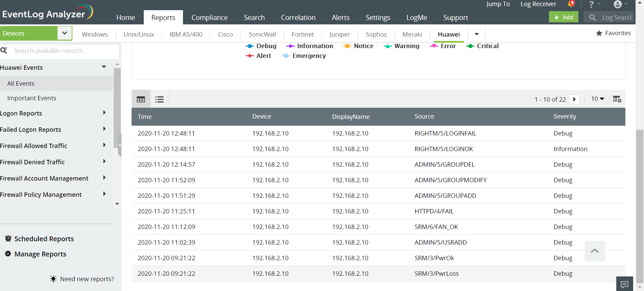This screenshot has width=644, height=291.
Task: Open the Log Receiver link
Action: pyautogui.click(x=538, y=4)
